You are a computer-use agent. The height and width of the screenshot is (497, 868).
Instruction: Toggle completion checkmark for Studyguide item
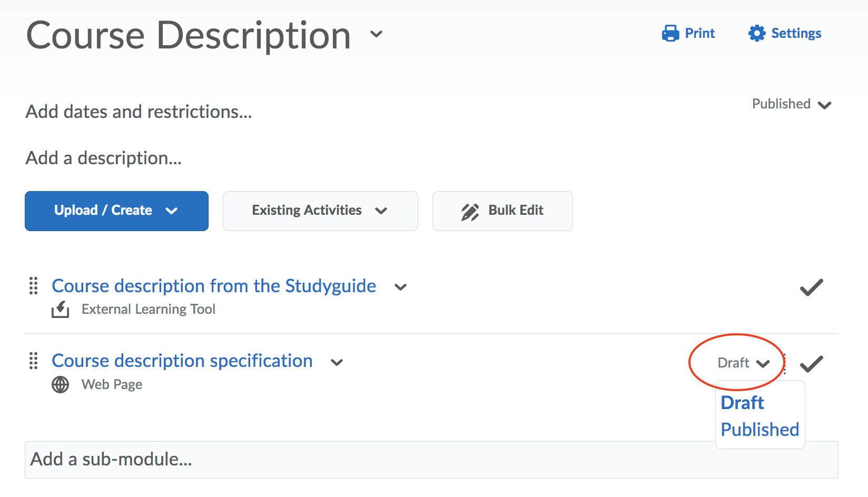(x=811, y=287)
